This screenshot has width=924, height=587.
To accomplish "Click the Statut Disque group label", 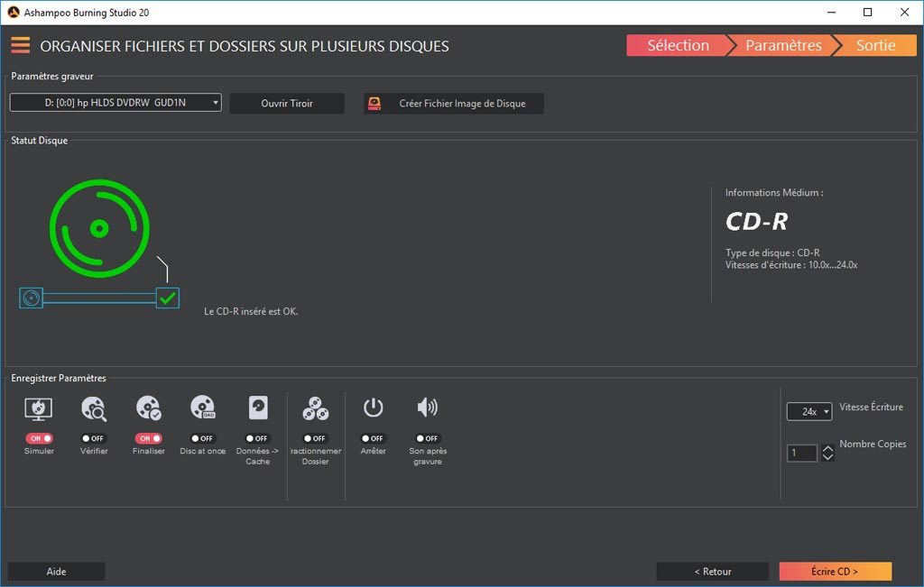I will click(x=40, y=140).
